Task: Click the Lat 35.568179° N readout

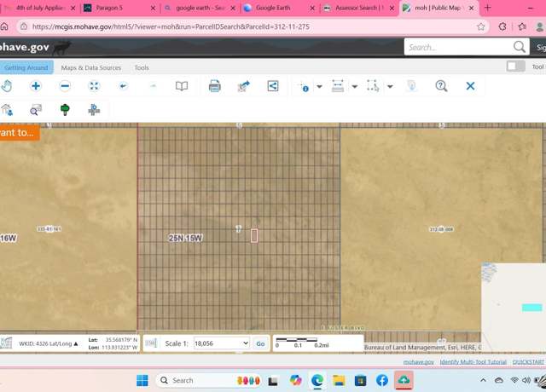Action: click(113, 340)
